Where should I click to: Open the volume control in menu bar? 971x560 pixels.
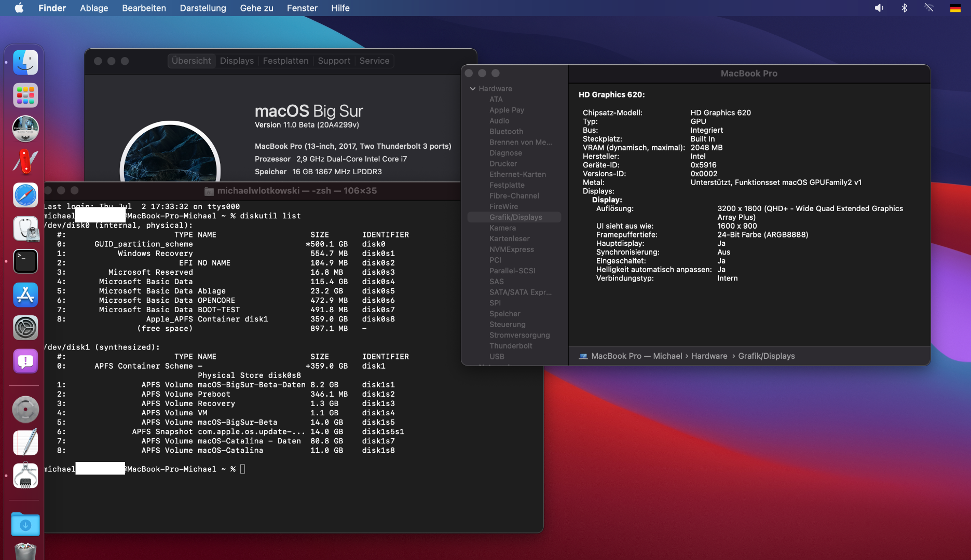(x=879, y=8)
